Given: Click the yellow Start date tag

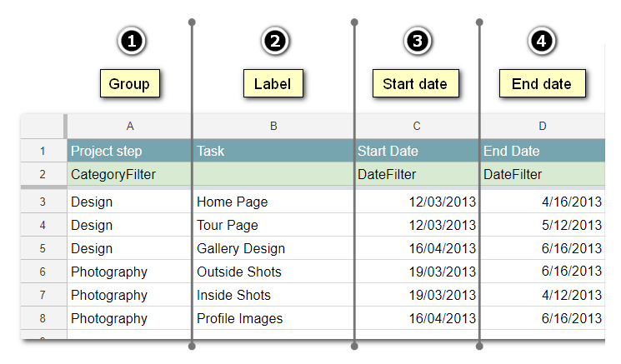Looking at the screenshot, I should coord(415,84).
